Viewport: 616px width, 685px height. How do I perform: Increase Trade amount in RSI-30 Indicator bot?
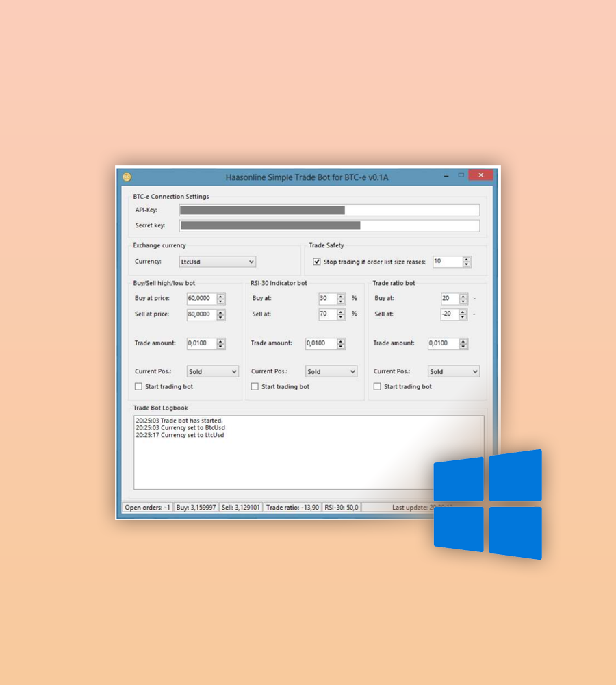coord(341,341)
